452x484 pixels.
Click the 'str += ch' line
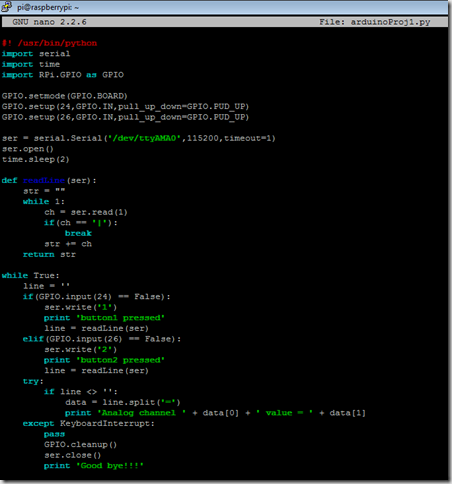coord(68,244)
